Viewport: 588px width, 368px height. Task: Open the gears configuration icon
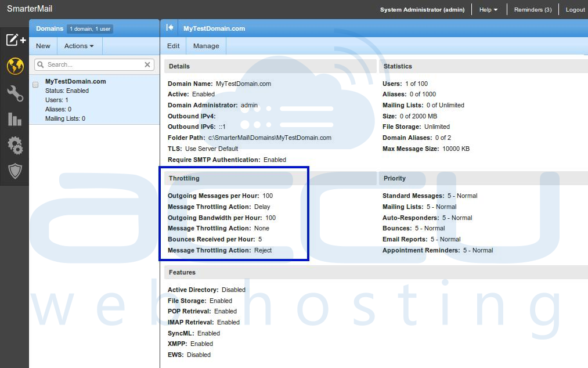coord(15,145)
